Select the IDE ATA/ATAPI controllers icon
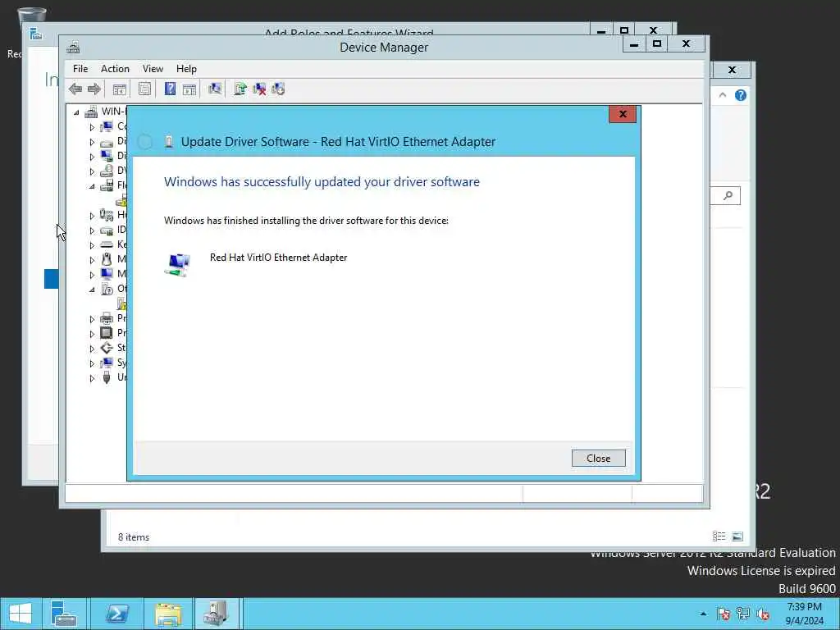This screenshot has width=840, height=630. 107,231
